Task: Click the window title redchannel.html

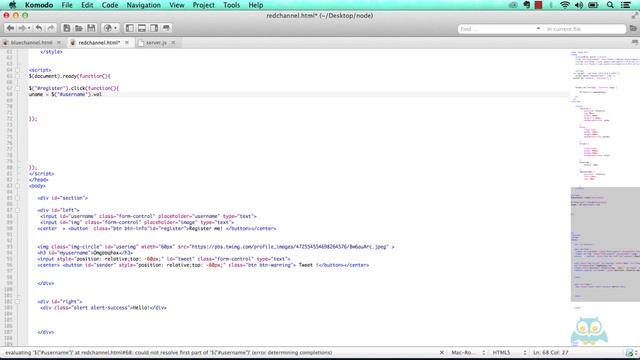Action: (319, 16)
